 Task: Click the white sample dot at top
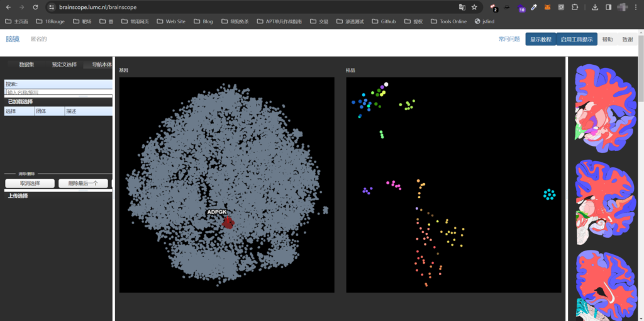pyautogui.click(x=386, y=84)
